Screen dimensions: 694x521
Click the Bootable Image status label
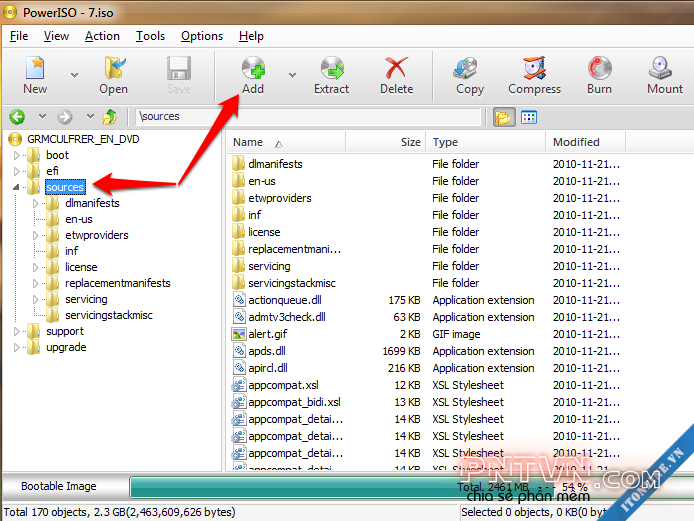point(59,486)
